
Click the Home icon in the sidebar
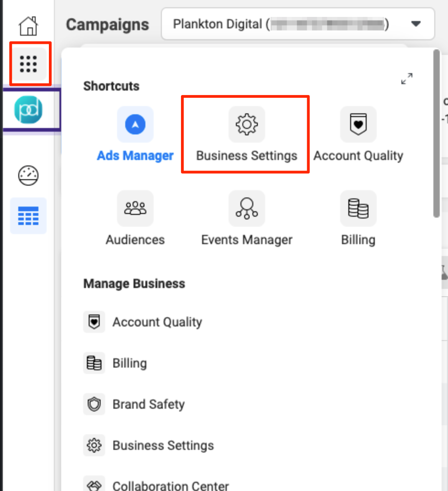point(28,27)
